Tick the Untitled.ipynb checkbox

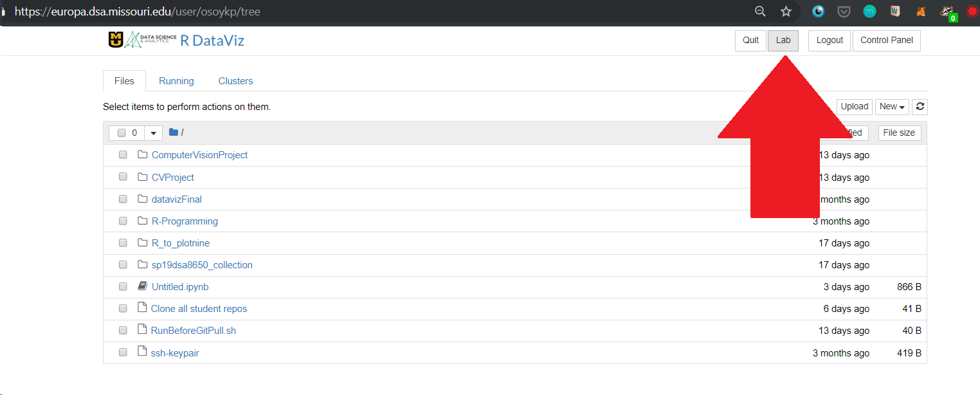(123, 287)
